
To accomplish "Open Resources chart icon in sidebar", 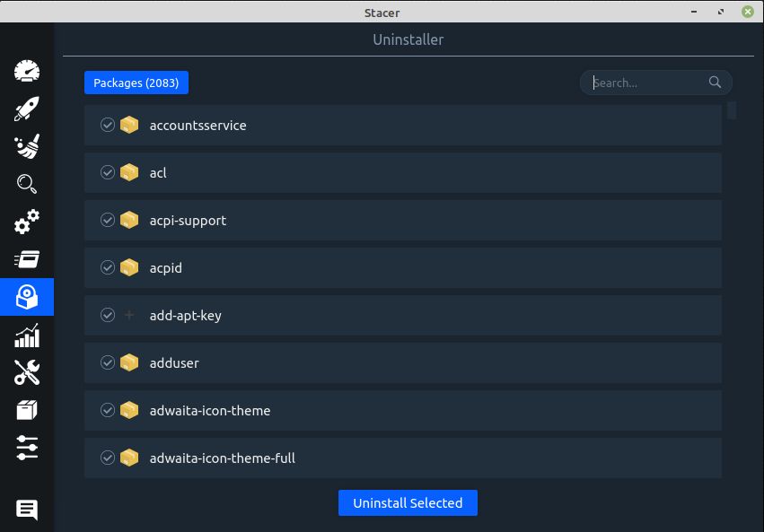I will click(x=27, y=336).
